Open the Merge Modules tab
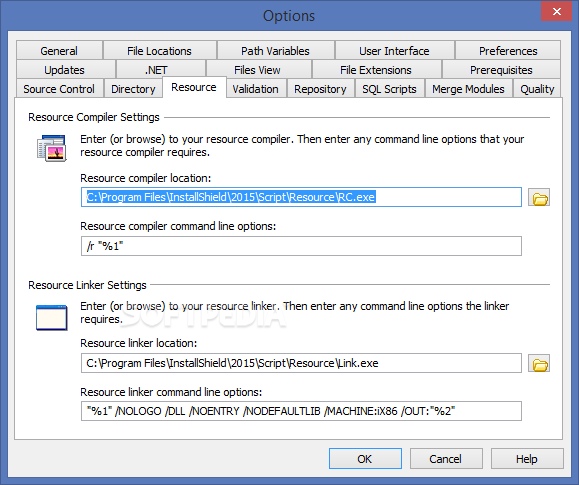The height and width of the screenshot is (485, 579). click(x=468, y=89)
